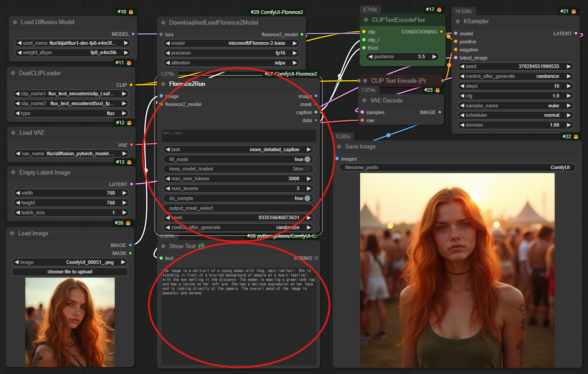The height and width of the screenshot is (374, 588).
Task: Click the green icon beside the Show Text title
Action: [202, 246]
